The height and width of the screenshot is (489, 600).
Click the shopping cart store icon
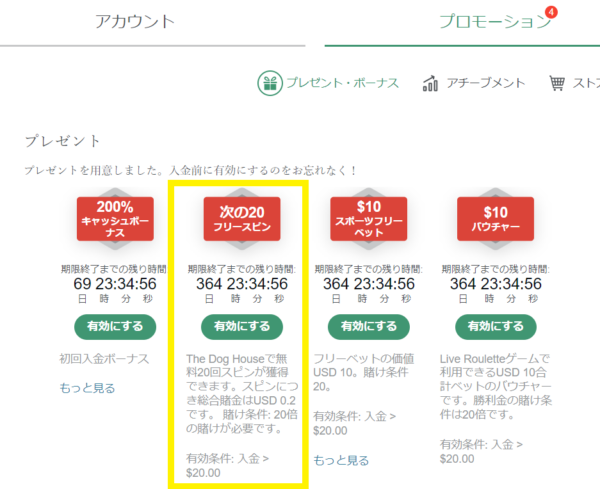tap(557, 83)
